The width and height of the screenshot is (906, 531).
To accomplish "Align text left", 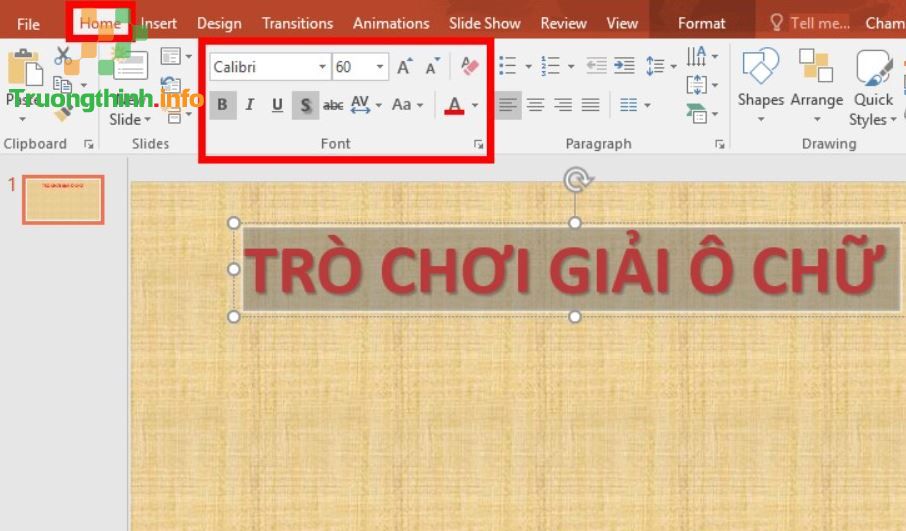I will (508, 105).
